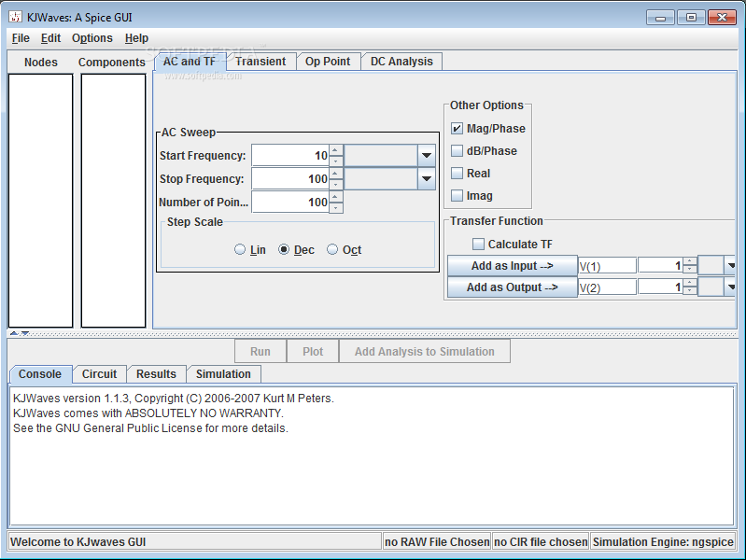Switch to the DC Analysis tab
746x560 pixels.
401,62
